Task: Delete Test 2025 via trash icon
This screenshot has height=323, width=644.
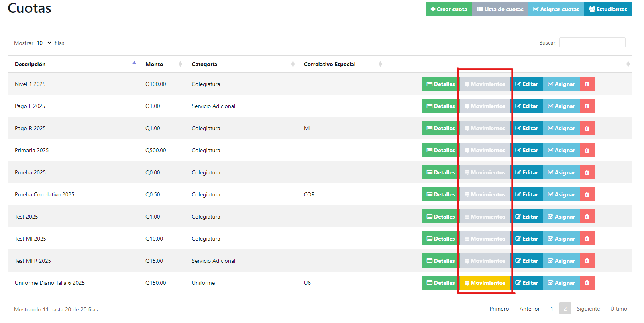Action: pos(587,217)
